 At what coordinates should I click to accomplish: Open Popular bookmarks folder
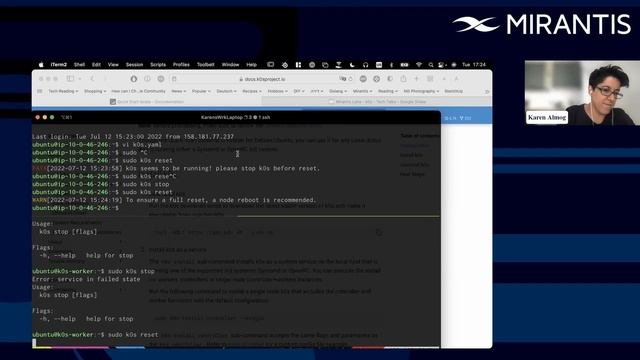pyautogui.click(x=201, y=91)
